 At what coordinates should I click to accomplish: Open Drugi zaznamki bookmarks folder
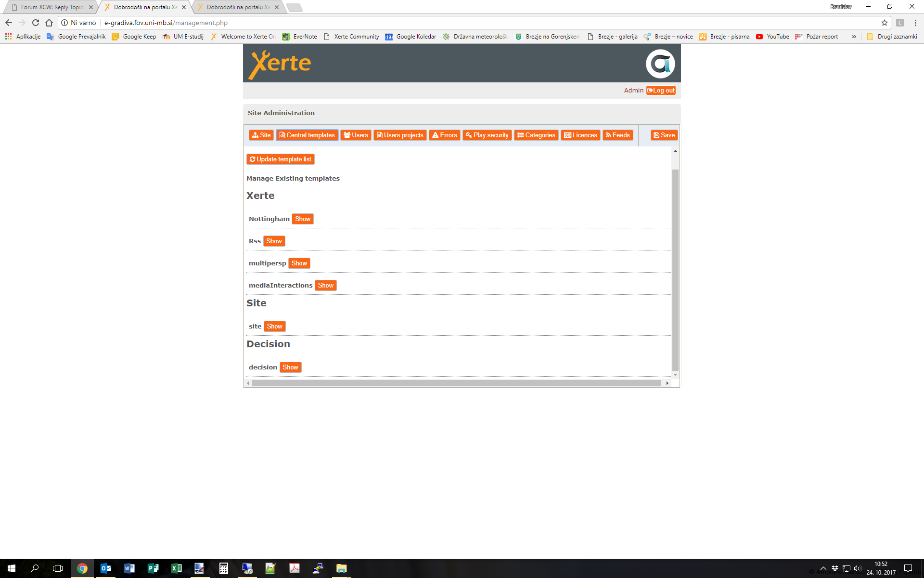click(x=892, y=37)
